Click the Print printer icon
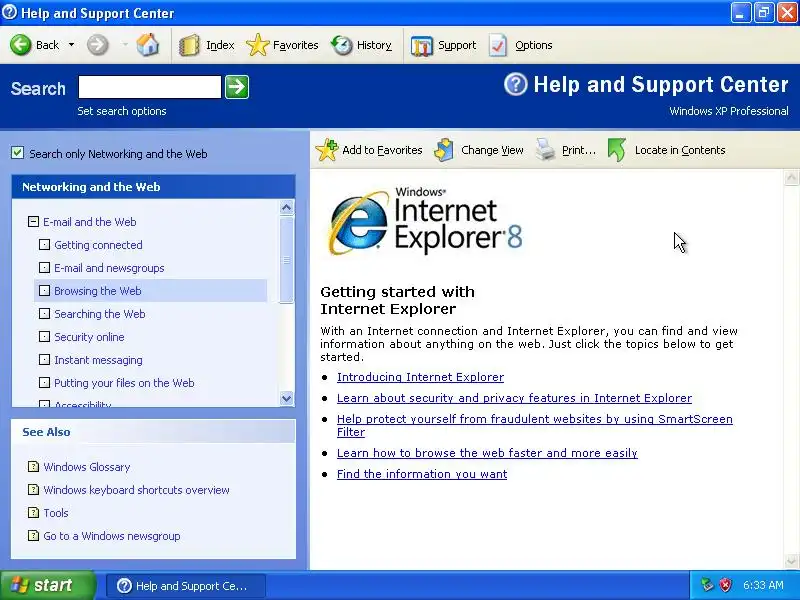This screenshot has width=800, height=600. tap(545, 150)
